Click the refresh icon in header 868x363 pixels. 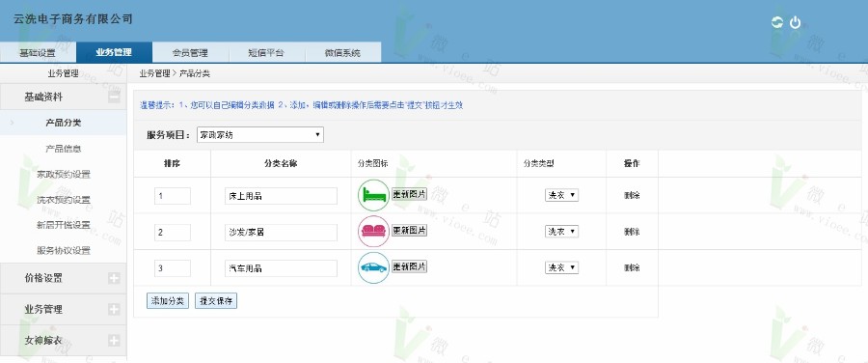777,23
